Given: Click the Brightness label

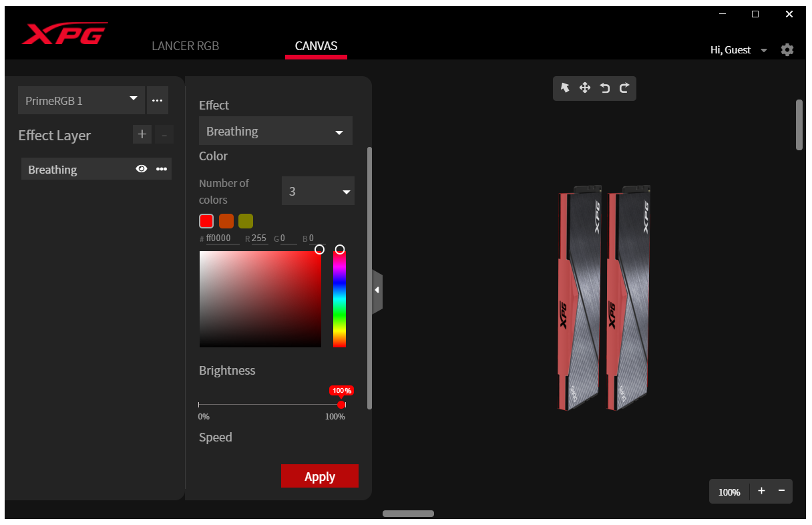Looking at the screenshot, I should [x=227, y=370].
